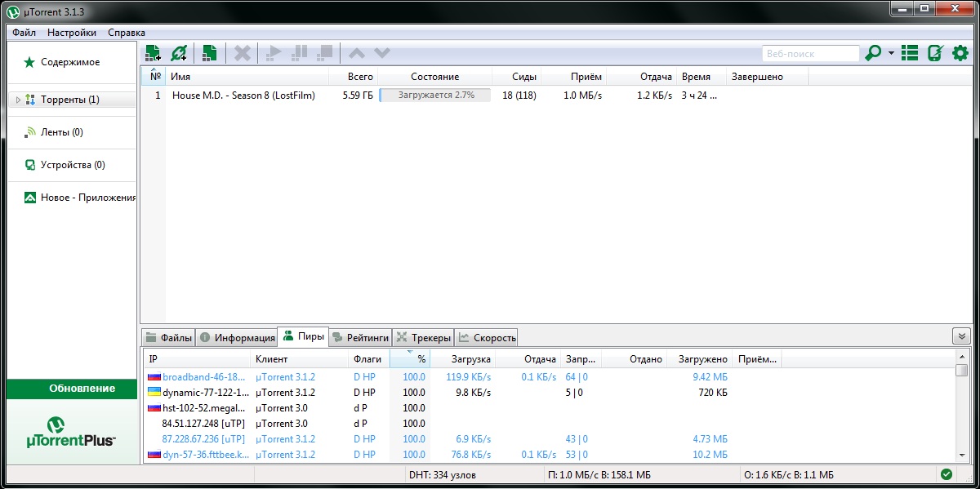The height and width of the screenshot is (489, 980).
Task: Select peer 87.228.67.236 [uTP]
Action: tap(203, 439)
